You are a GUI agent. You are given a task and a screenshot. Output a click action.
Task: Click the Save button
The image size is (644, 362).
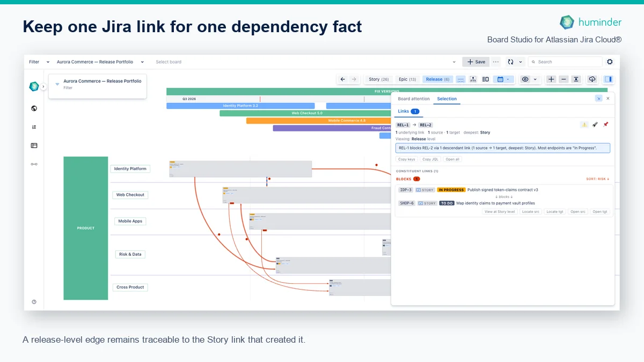point(475,62)
